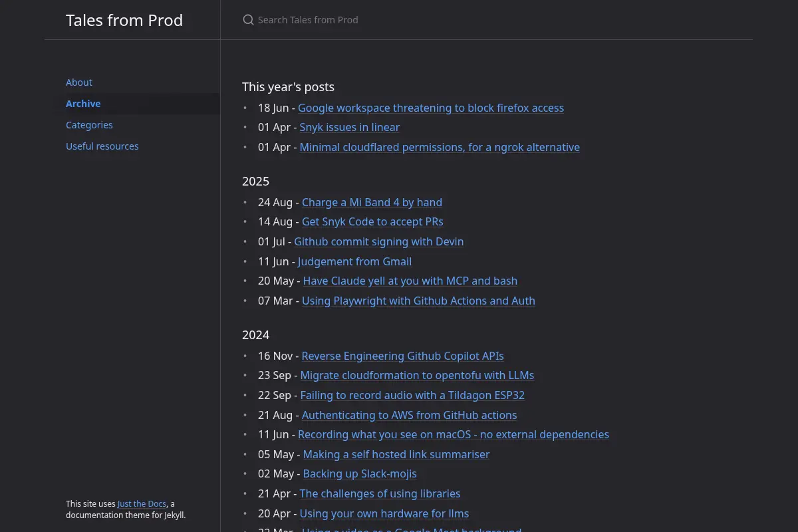Click the 21 Aug date text

tap(275, 415)
